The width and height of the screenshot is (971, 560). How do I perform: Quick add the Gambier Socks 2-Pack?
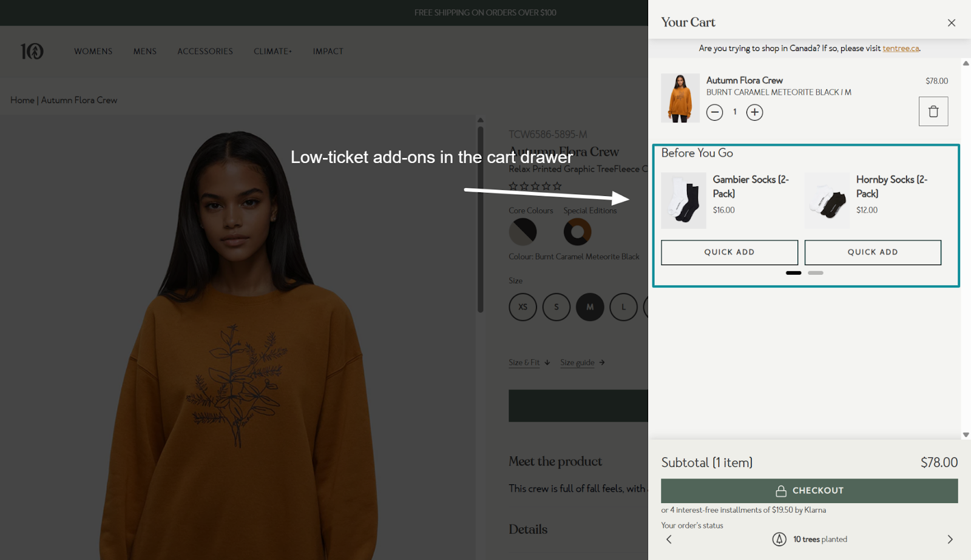coord(729,252)
